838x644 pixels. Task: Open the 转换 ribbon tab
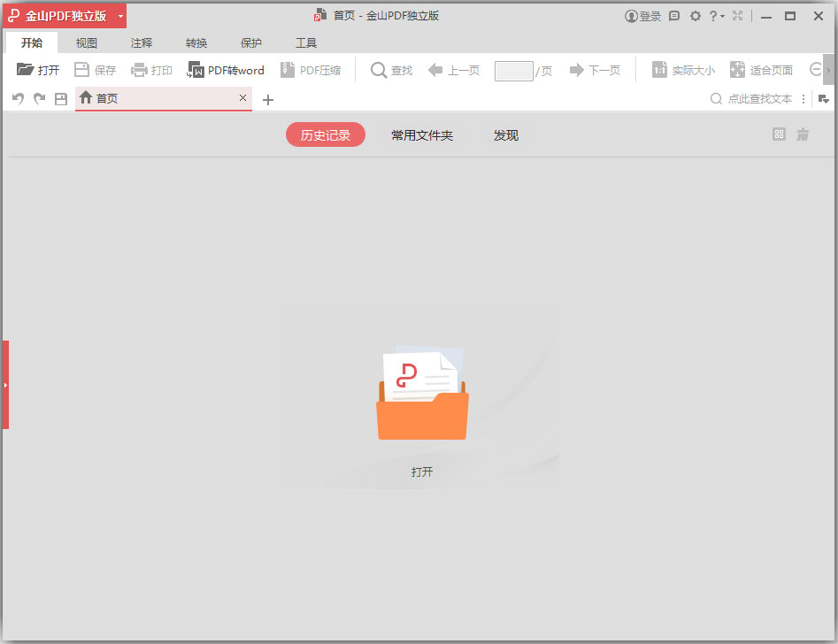196,42
